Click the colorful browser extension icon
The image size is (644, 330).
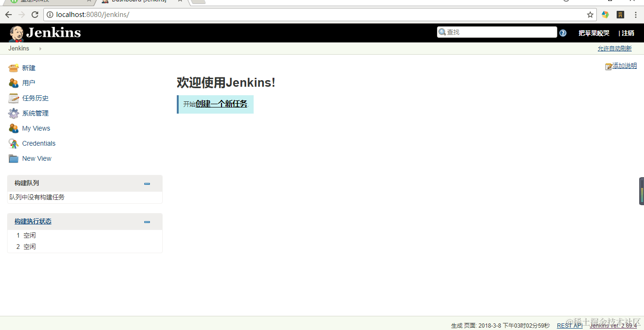pyautogui.click(x=605, y=15)
